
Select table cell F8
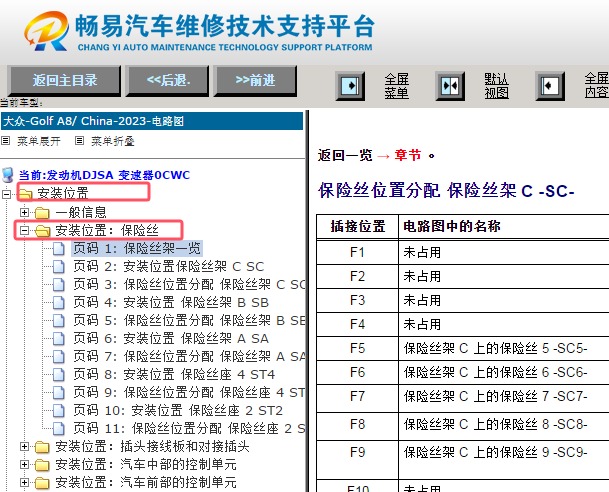click(357, 426)
